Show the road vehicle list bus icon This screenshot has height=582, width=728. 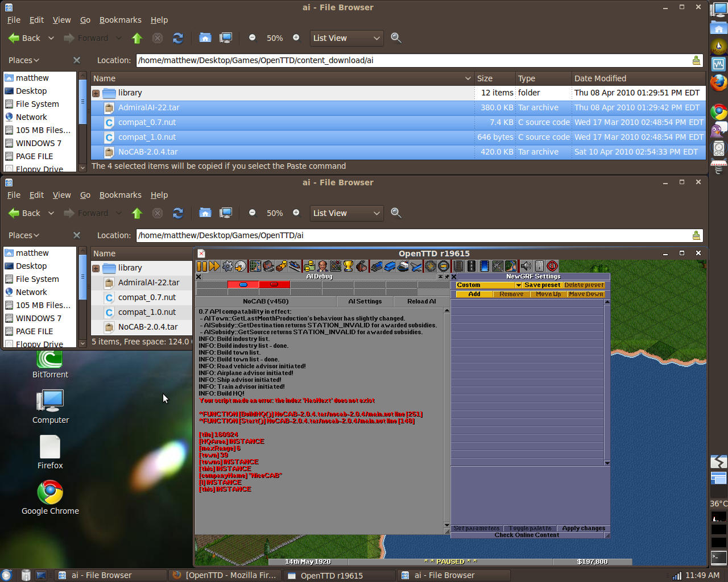tap(390, 266)
